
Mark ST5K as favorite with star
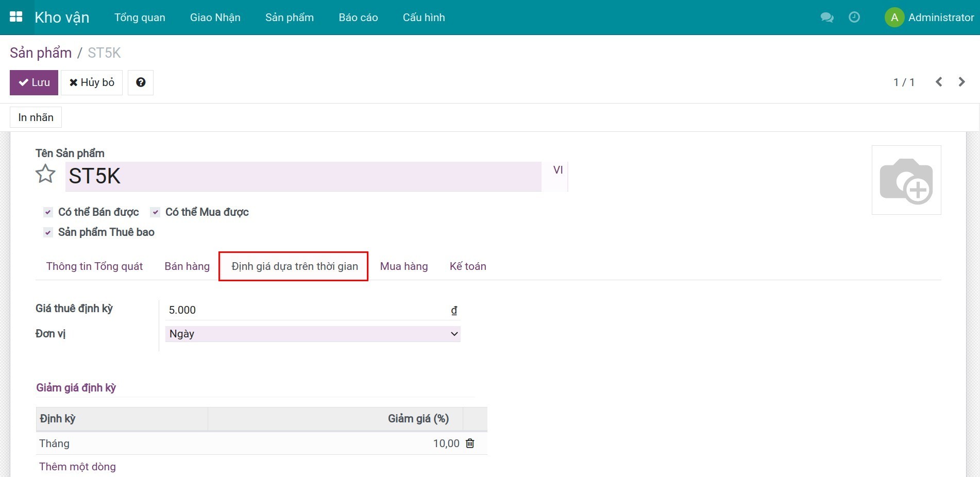click(x=45, y=174)
